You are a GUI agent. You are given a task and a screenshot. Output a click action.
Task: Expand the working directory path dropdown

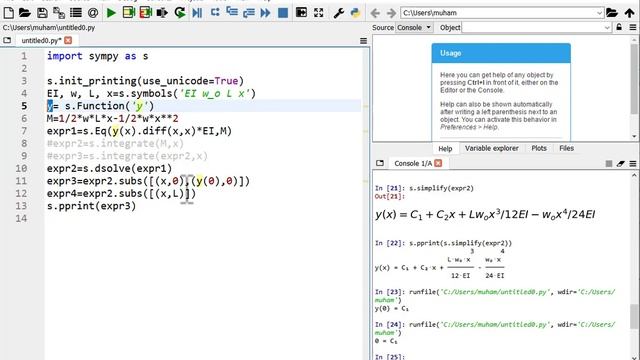[599, 13]
